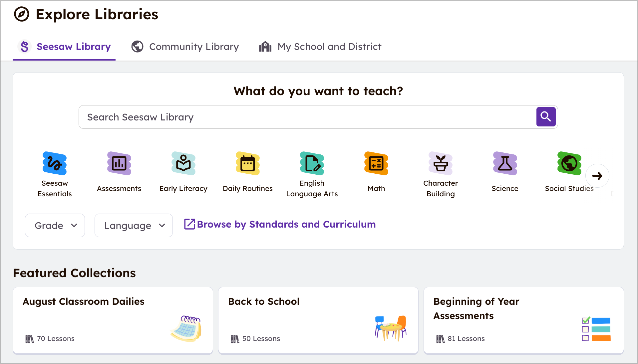Switch to the Community Library tab
Screen dimensions: 638x364
(x=185, y=47)
